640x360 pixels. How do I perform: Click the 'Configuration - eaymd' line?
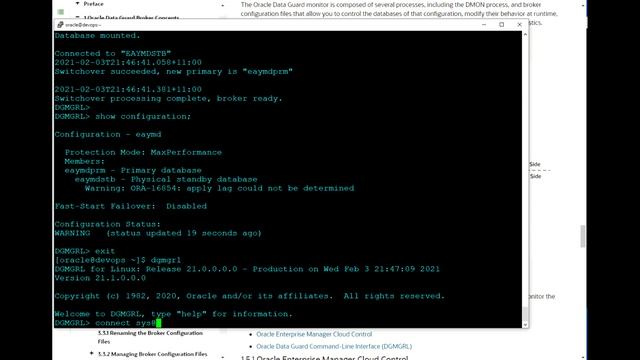[x=108, y=134]
